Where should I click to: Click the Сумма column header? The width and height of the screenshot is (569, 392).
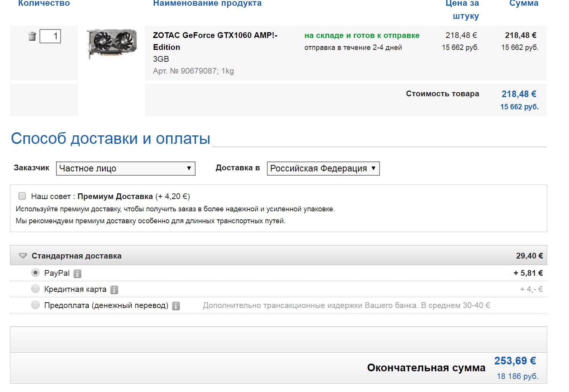pos(524,3)
